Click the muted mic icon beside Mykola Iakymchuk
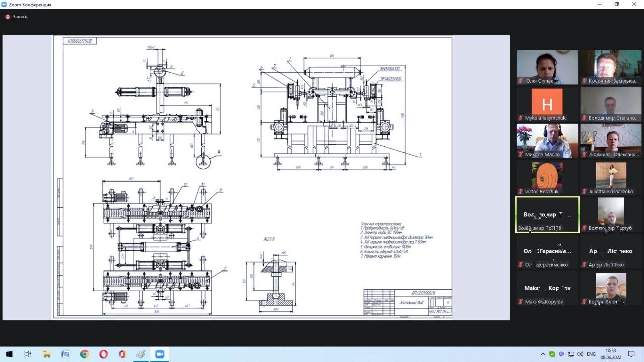 (521, 118)
